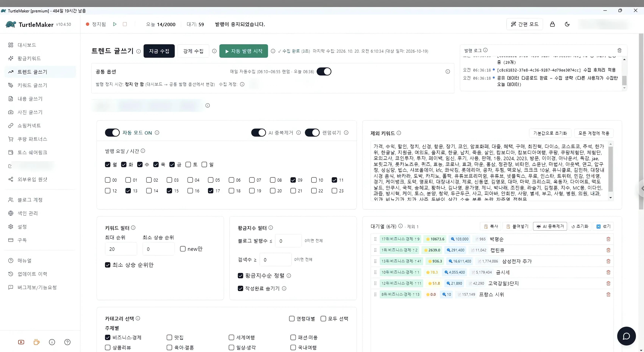Screen dimensions: 644x352
Task: Toggle dark mode with the moon icon
Action: click(x=567, y=24)
